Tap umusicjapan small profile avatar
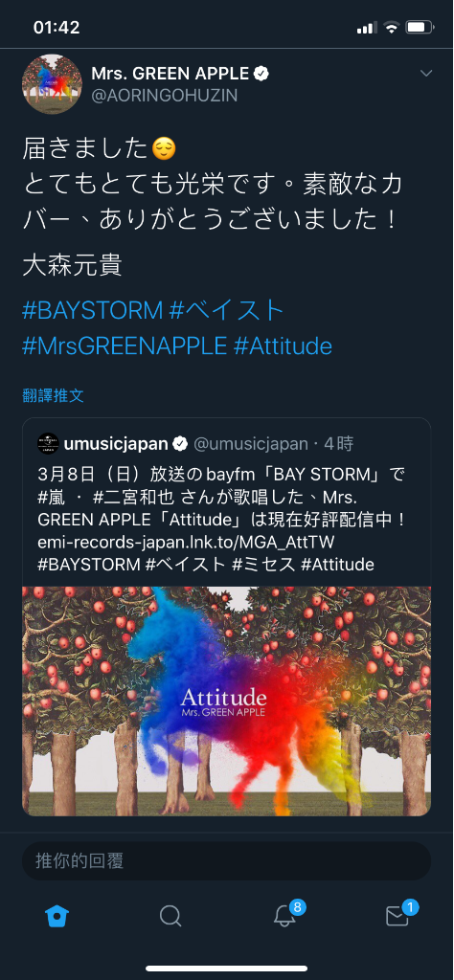This screenshot has height=980, width=454. tap(48, 444)
